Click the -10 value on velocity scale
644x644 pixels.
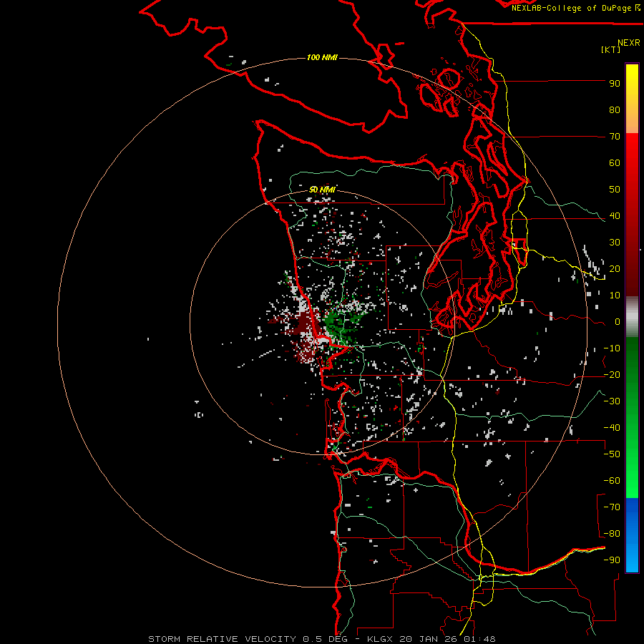coord(612,348)
